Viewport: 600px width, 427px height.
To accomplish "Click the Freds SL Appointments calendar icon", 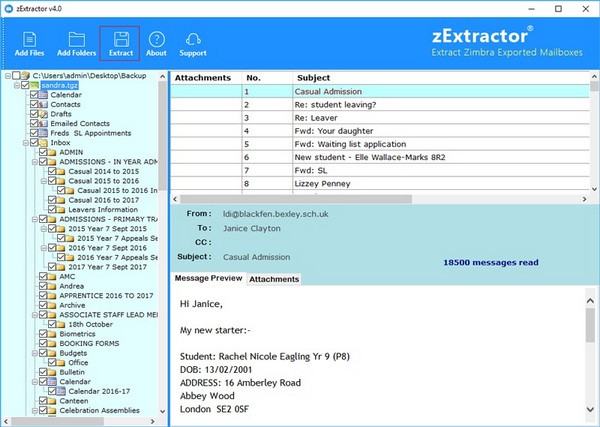I will pos(44,133).
